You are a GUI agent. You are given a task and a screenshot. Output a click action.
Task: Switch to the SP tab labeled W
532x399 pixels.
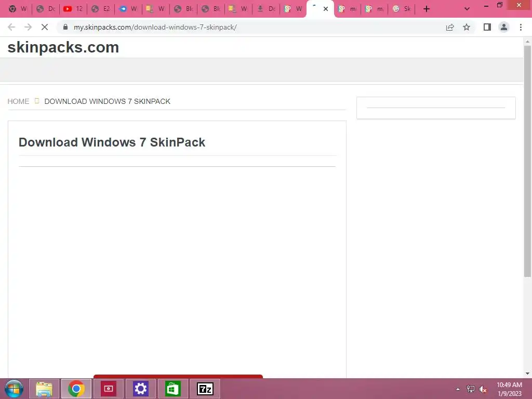[x=293, y=9]
